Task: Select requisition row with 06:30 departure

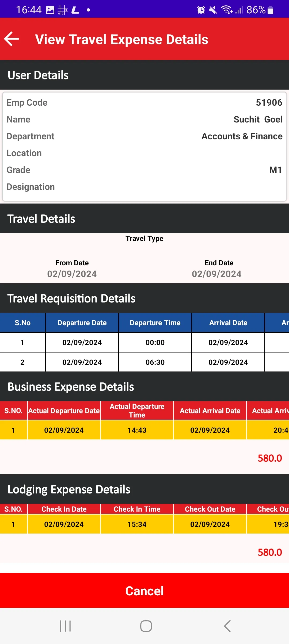Action: 144,362
